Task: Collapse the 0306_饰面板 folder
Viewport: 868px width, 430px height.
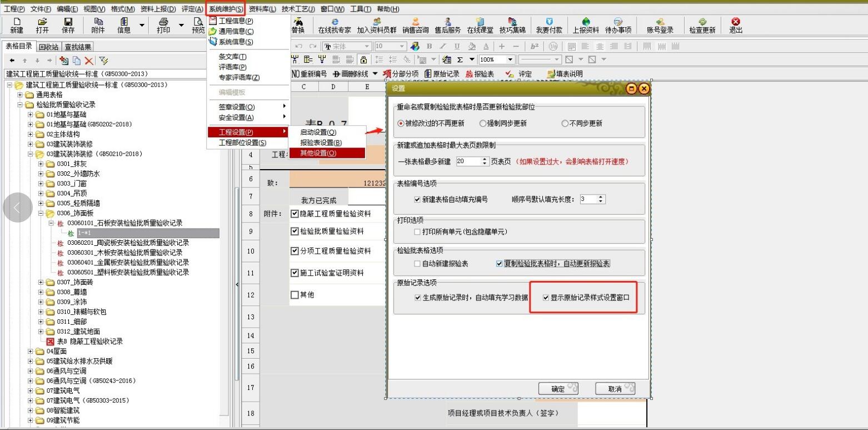Action: (x=41, y=213)
